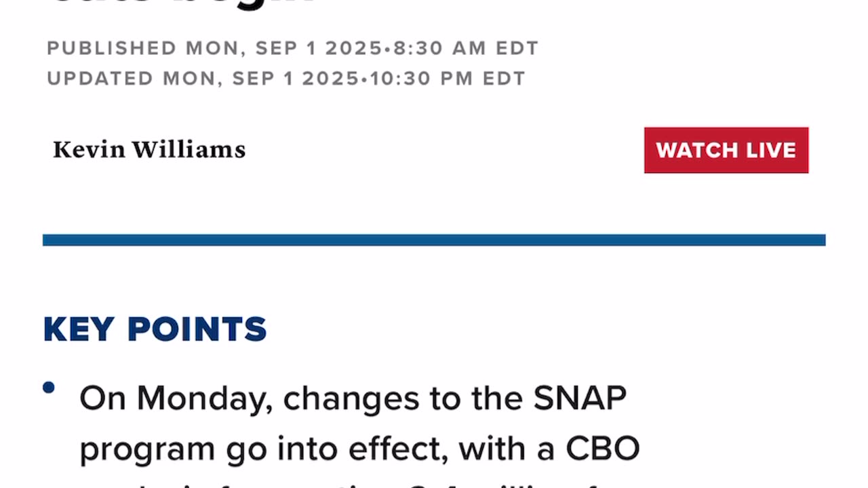Click the word UPDATED in the dateline
Image resolution: width=868 pixels, height=488 pixels.
pos(100,79)
